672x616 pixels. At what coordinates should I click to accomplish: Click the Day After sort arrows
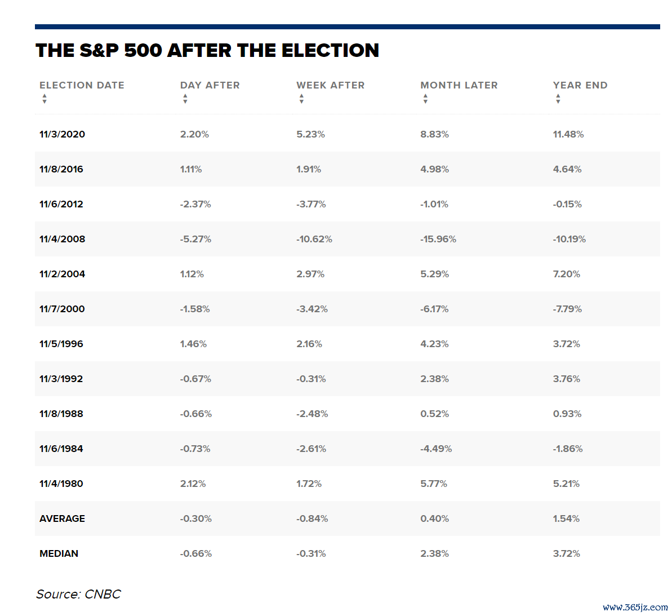[185, 99]
